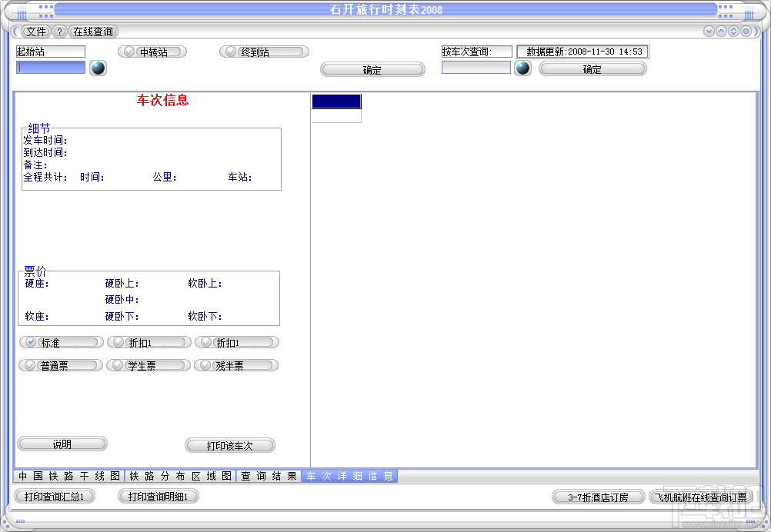Click the 车站: label
This screenshot has height=532, width=771.
240,177
